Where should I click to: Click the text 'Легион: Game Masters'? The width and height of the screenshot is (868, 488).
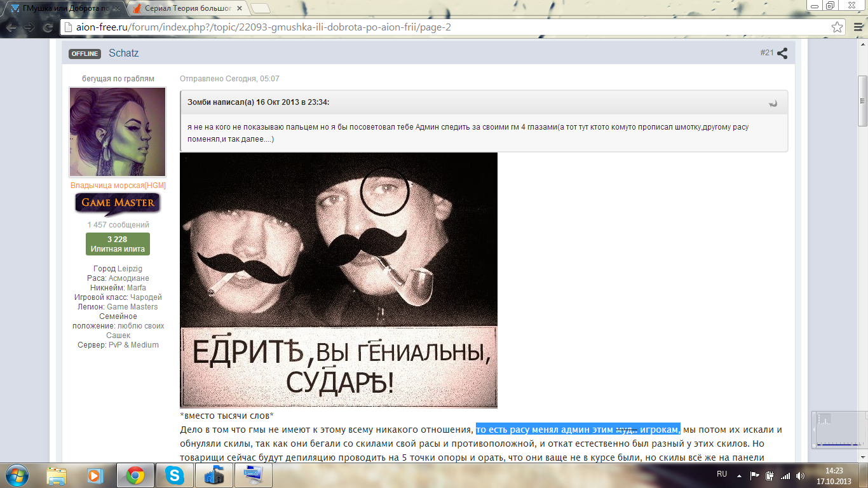[x=118, y=307]
